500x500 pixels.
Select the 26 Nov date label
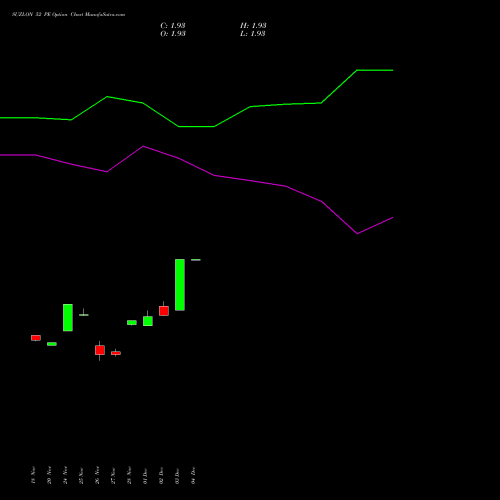pyautogui.click(x=97, y=475)
